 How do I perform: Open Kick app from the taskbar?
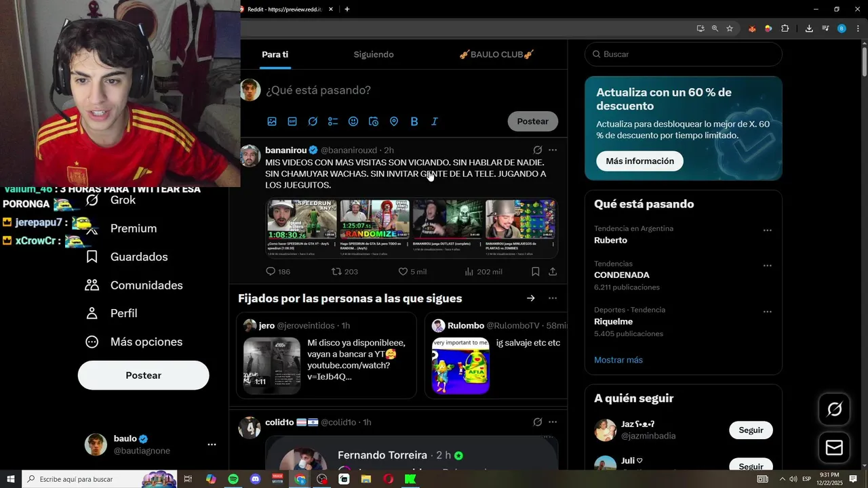coord(411,479)
